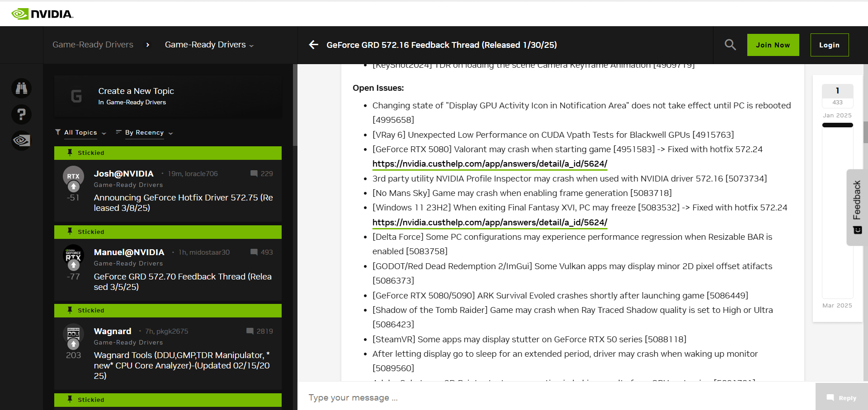Image resolution: width=868 pixels, height=410 pixels.
Task: Click Create a New Topic
Action: [136, 91]
